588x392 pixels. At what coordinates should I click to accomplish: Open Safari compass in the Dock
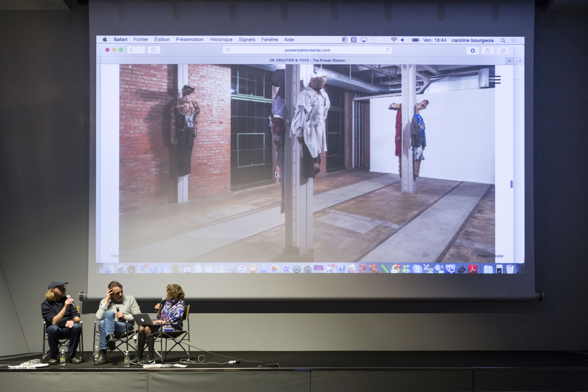[x=154, y=269]
